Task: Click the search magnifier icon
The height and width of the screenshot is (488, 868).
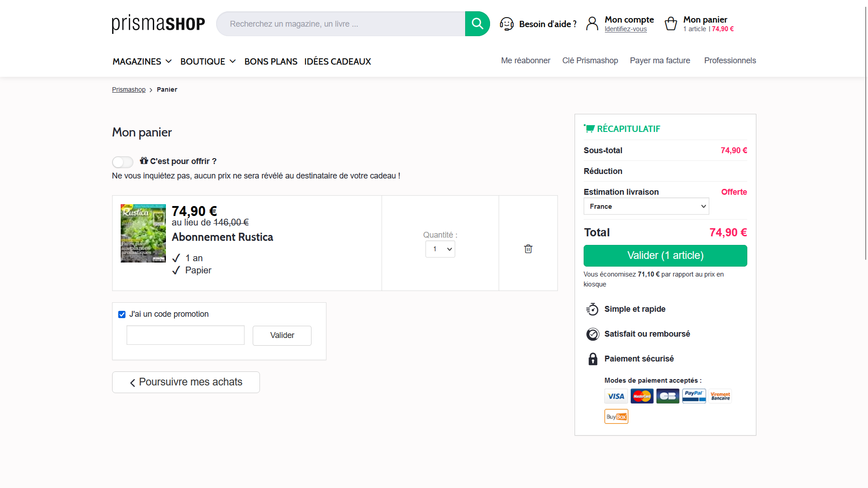Action: click(x=477, y=24)
